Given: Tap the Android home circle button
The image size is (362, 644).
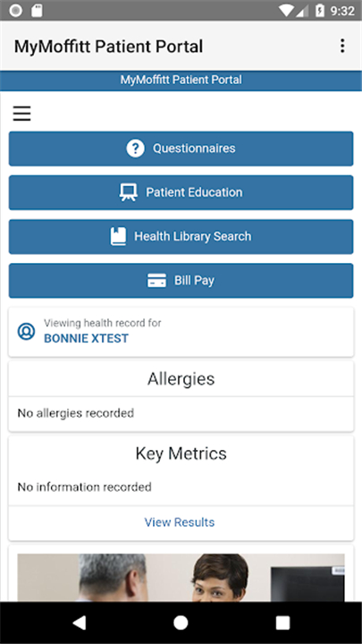Looking at the screenshot, I should click(181, 623).
